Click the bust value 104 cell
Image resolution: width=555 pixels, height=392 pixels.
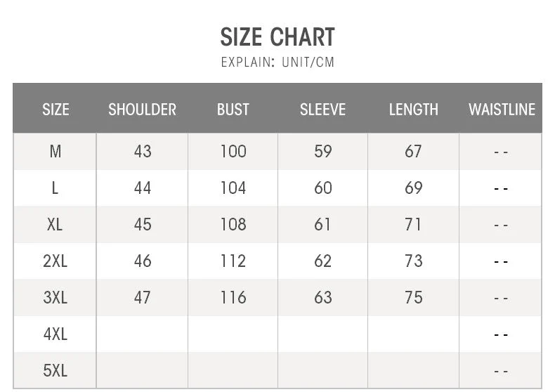pos(233,188)
